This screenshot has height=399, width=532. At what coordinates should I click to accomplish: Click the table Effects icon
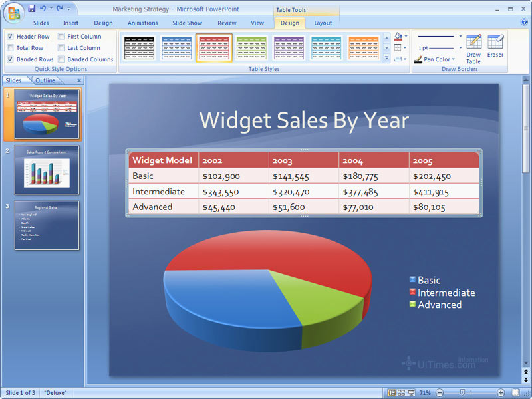[398, 59]
